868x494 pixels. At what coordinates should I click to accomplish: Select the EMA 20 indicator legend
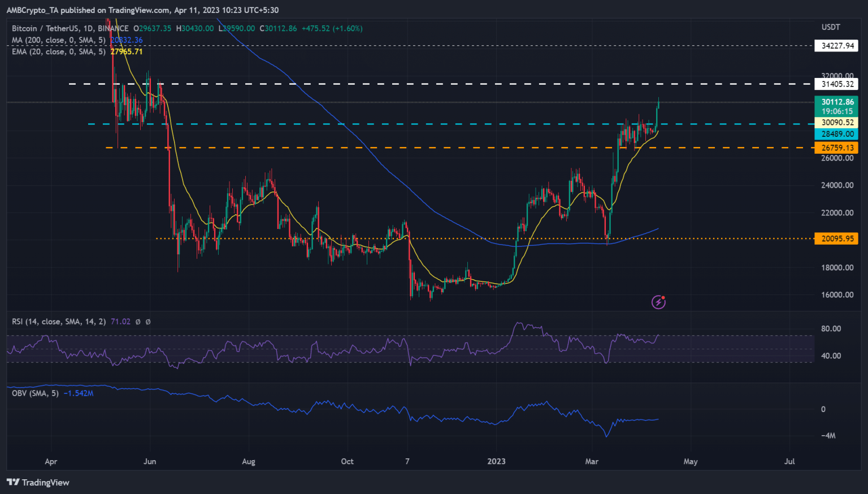tap(59, 51)
